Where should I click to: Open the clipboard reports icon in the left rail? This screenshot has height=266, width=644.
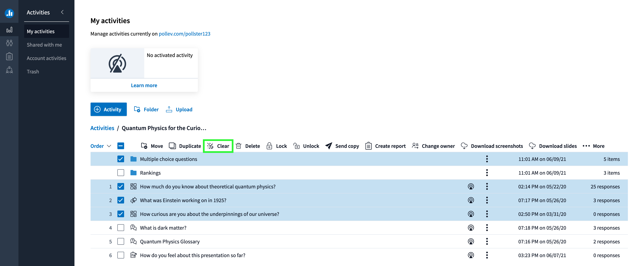coord(9,56)
